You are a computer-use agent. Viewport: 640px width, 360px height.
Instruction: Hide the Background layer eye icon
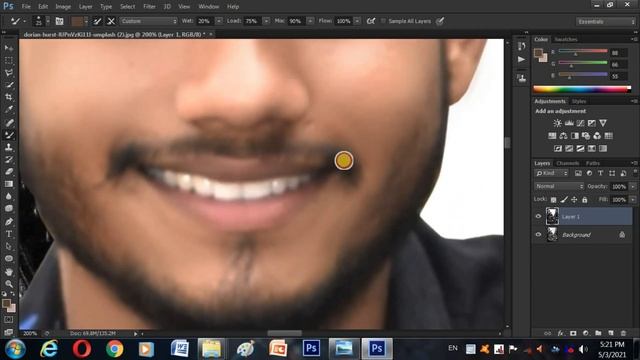[x=538, y=235]
